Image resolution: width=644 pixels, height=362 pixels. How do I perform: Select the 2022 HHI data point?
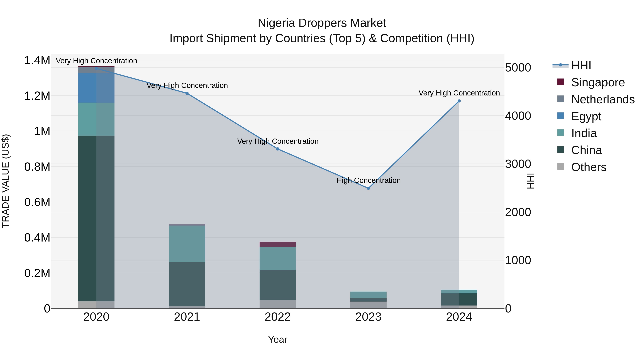(x=278, y=149)
